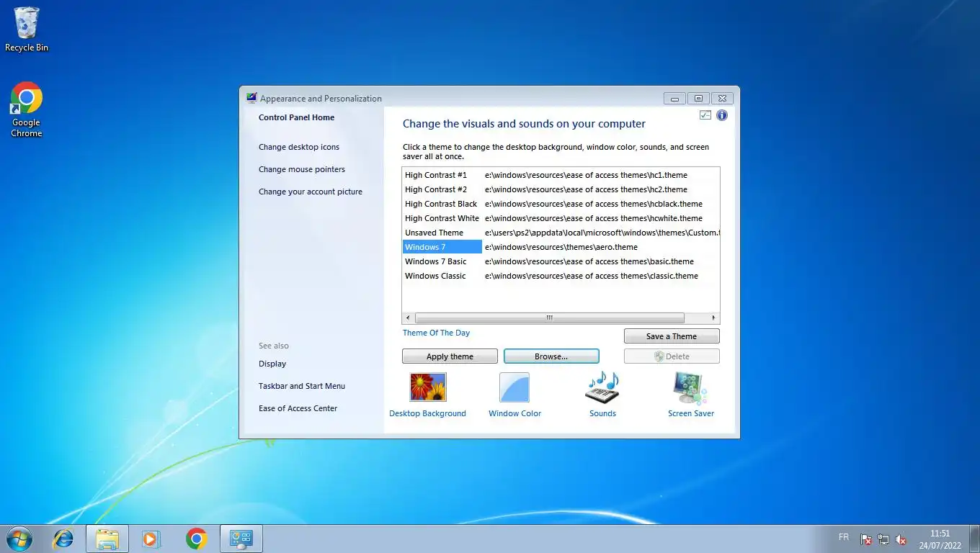980x553 pixels.
Task: Open Windows Media Player on taskbar
Action: click(x=151, y=539)
